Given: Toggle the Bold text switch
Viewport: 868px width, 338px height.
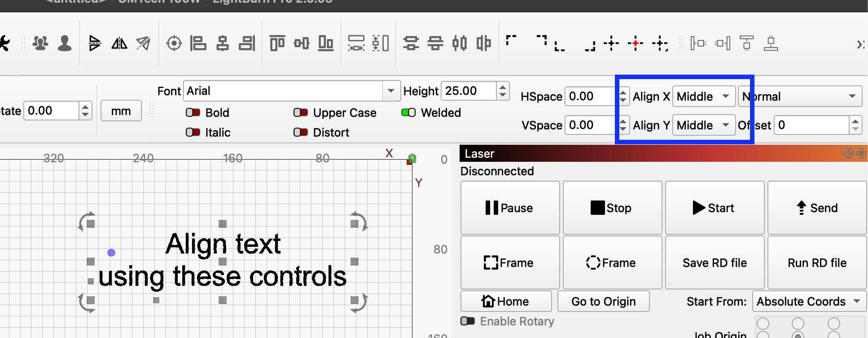Looking at the screenshot, I should tap(193, 112).
